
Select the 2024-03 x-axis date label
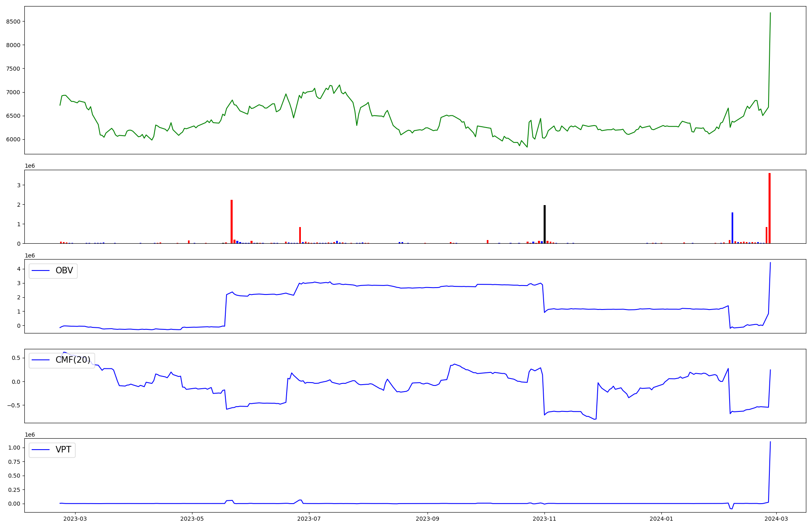pos(777,519)
